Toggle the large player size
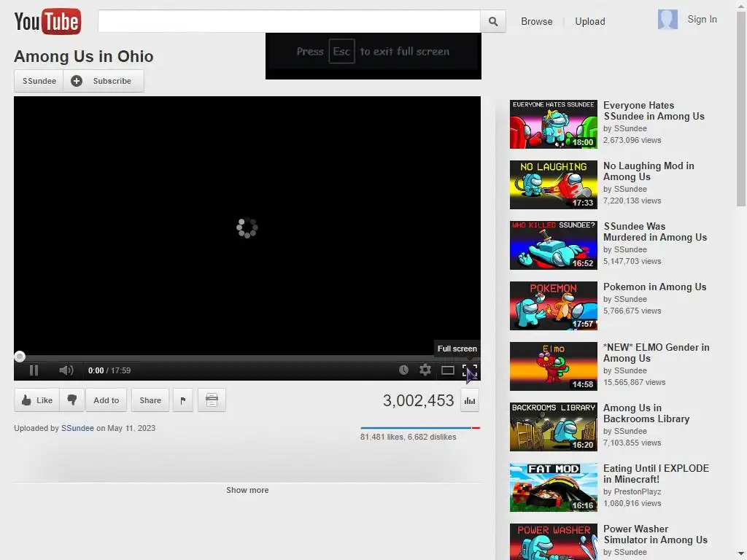The width and height of the screenshot is (747, 560). coord(447,370)
